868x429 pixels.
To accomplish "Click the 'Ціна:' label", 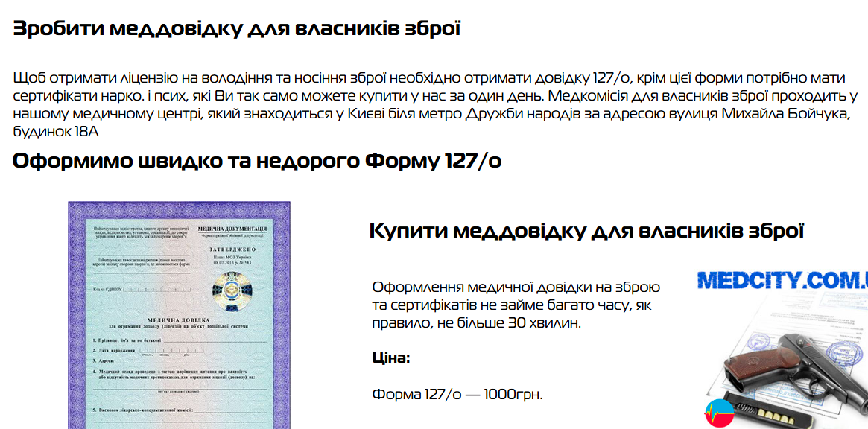I will click(391, 358).
